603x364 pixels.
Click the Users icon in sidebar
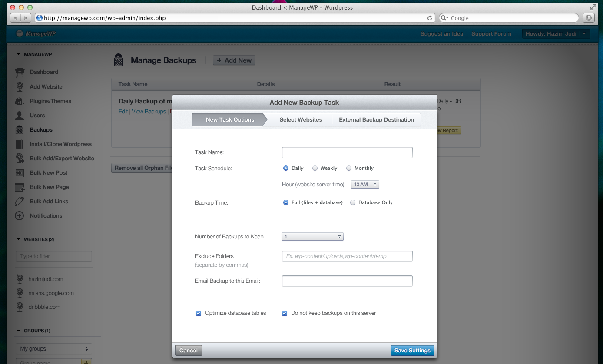tap(20, 115)
